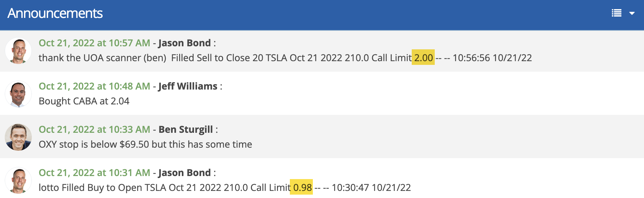Select the "Bought CABA at 2.04" message
Viewport: 644px width, 198px height.
click(x=84, y=101)
